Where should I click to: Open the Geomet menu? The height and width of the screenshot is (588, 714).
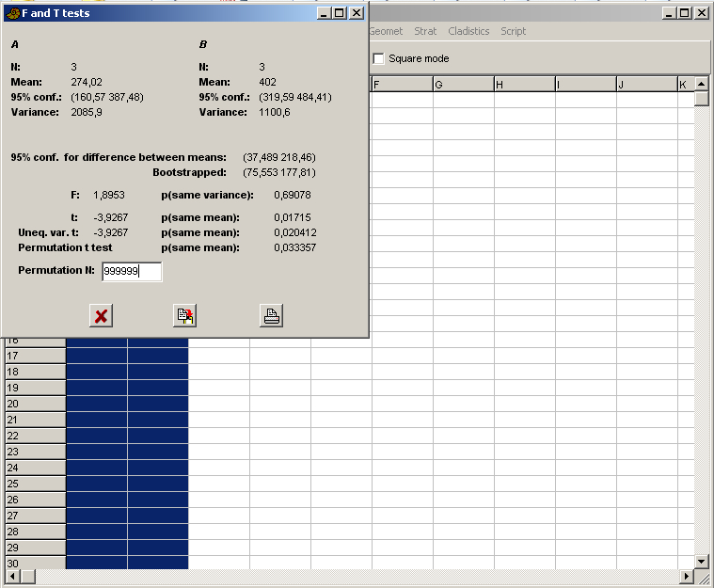point(386,31)
